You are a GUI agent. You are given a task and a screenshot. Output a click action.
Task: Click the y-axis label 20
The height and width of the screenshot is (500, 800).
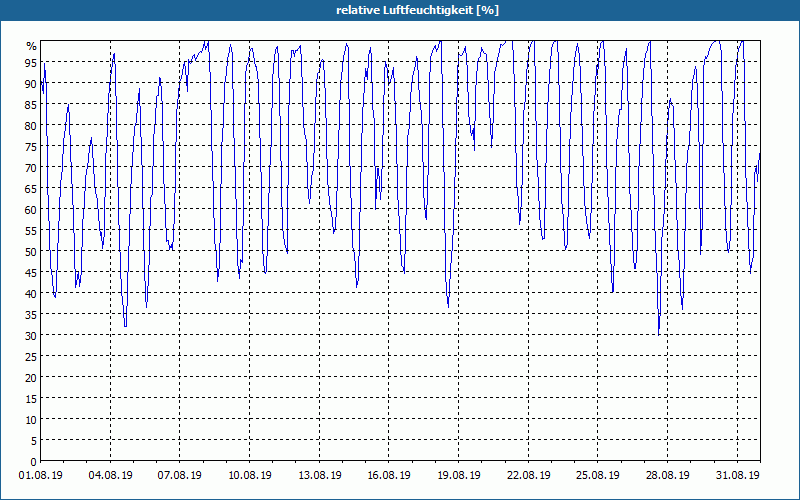pyautogui.click(x=31, y=378)
